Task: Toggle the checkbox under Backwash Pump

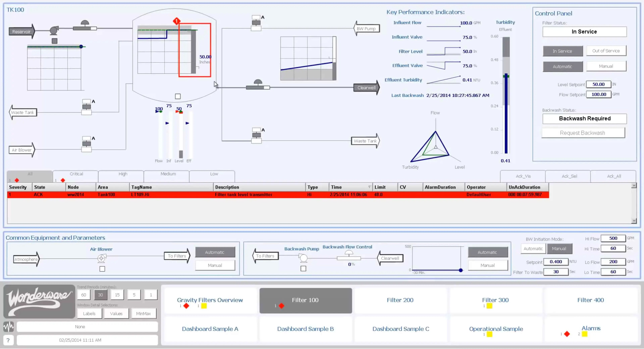Action: pyautogui.click(x=303, y=269)
